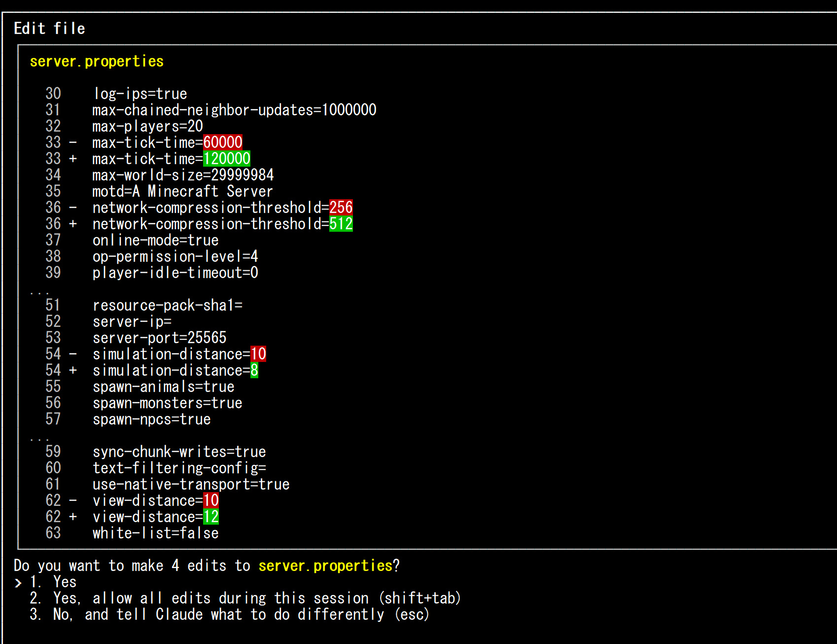Viewport: 837px width, 644px height.
Task: Click the minus marker on simulation-distance line 54
Action: point(73,354)
